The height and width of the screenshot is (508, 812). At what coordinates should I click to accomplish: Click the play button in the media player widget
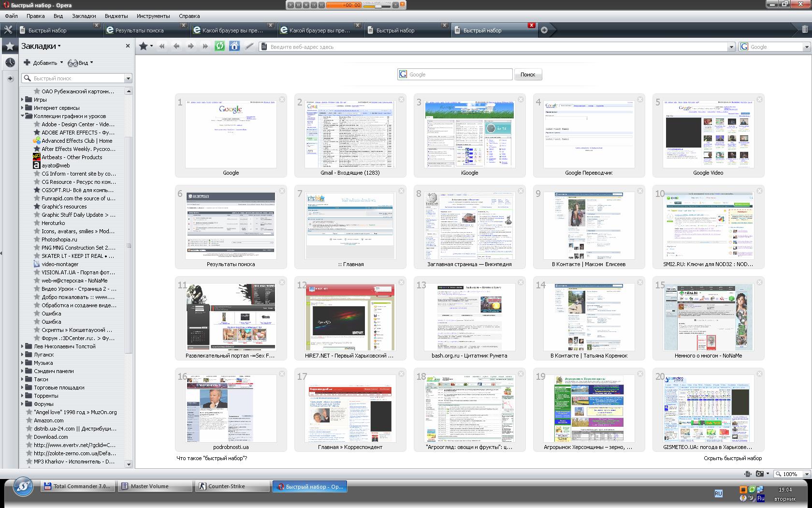pos(290,5)
